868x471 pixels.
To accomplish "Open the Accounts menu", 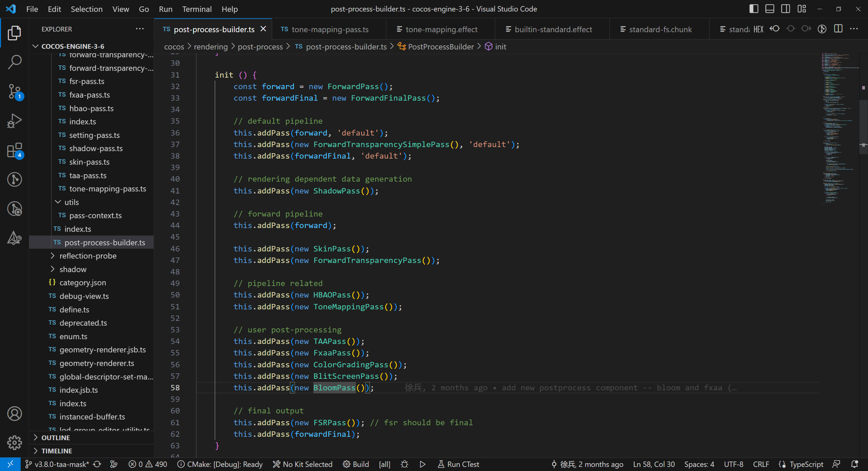I will click(14, 414).
